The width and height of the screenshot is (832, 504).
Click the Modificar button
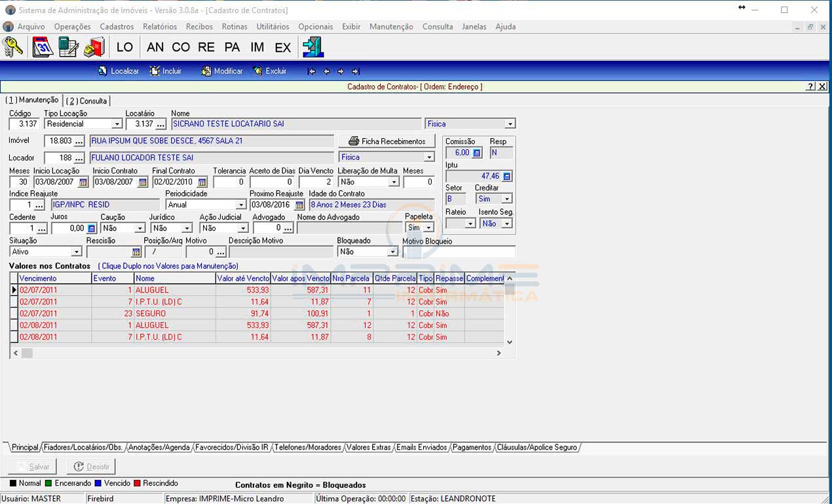point(222,71)
